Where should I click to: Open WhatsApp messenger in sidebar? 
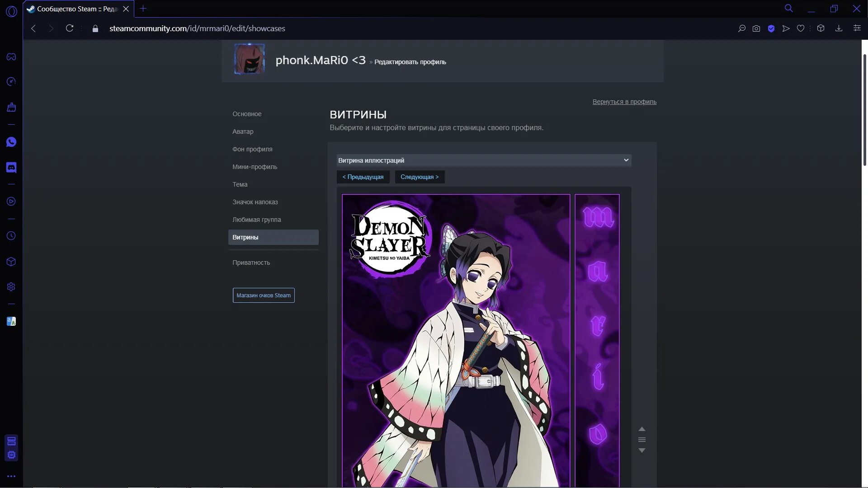(11, 142)
